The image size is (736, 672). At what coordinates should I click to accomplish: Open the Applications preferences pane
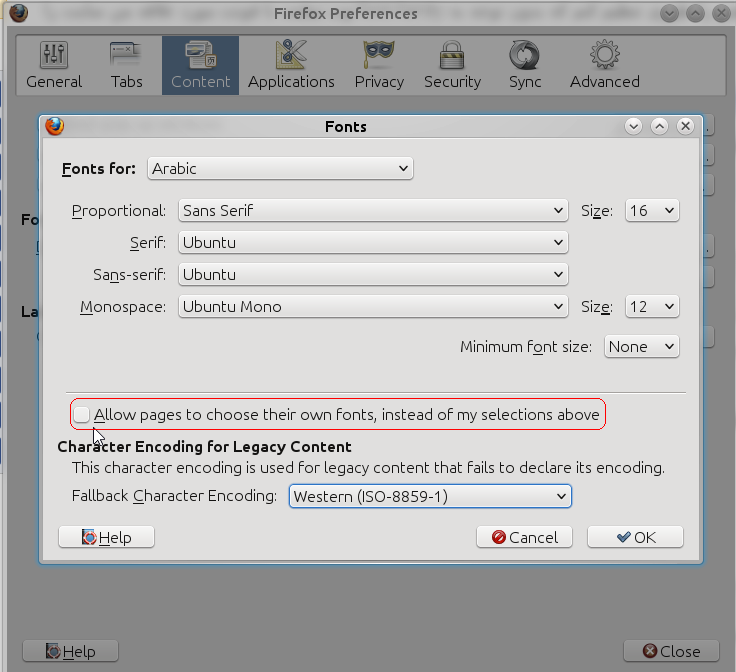tap(291, 65)
